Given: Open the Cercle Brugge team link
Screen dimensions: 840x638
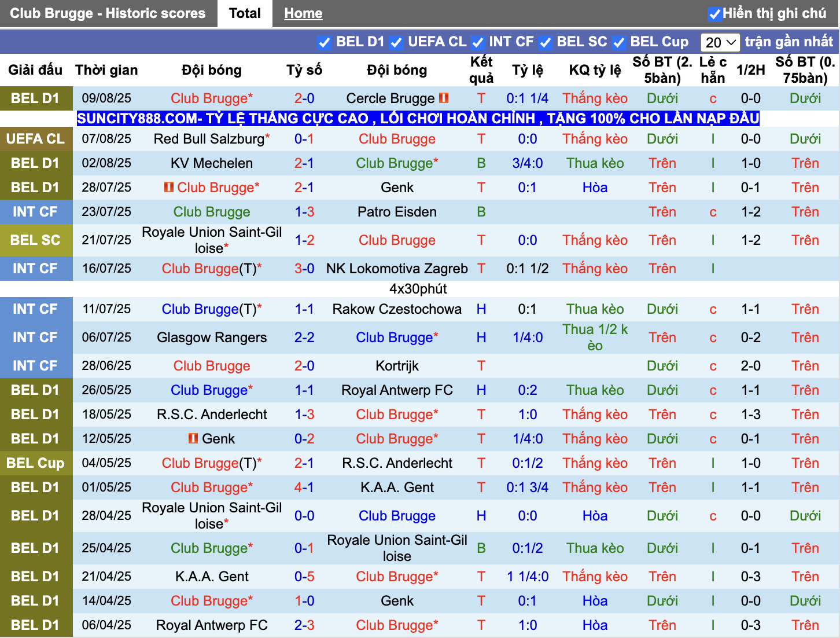Looking at the screenshot, I should 390,98.
